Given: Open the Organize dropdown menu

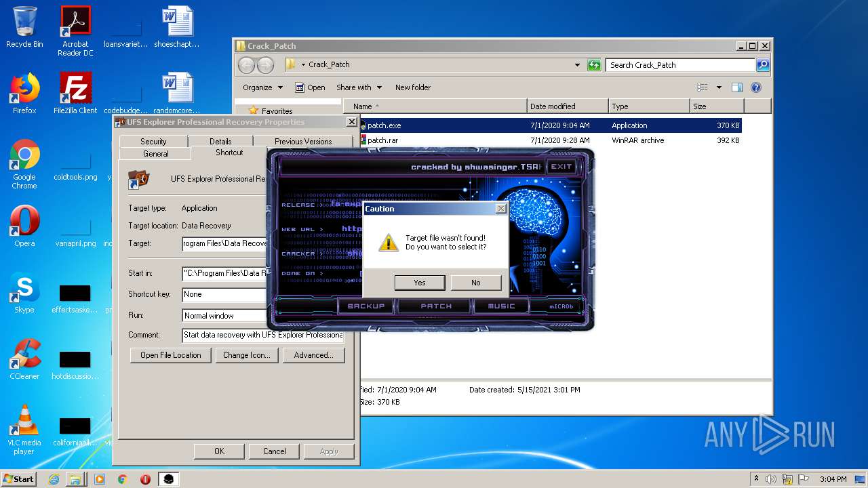Looking at the screenshot, I should (262, 87).
